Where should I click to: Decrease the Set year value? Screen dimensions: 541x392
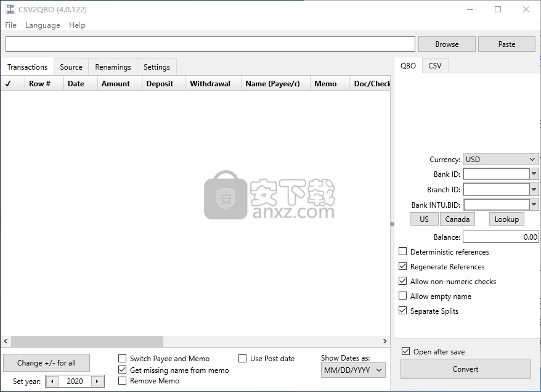pos(52,382)
